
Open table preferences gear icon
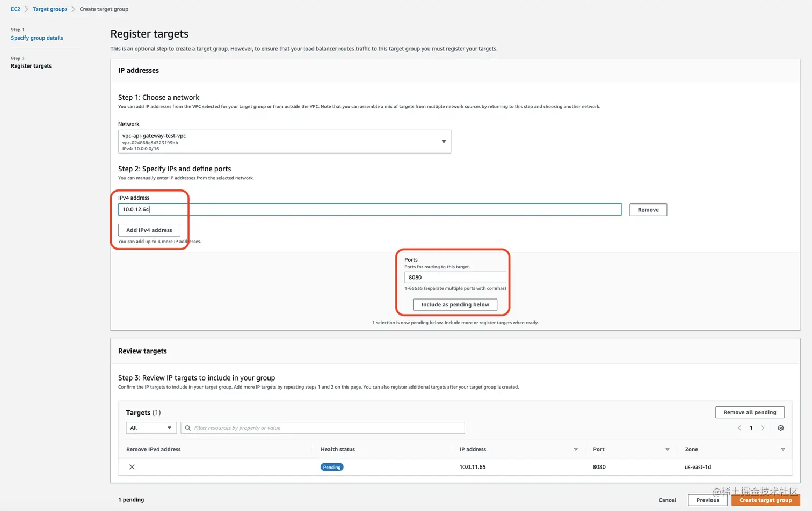coord(781,428)
